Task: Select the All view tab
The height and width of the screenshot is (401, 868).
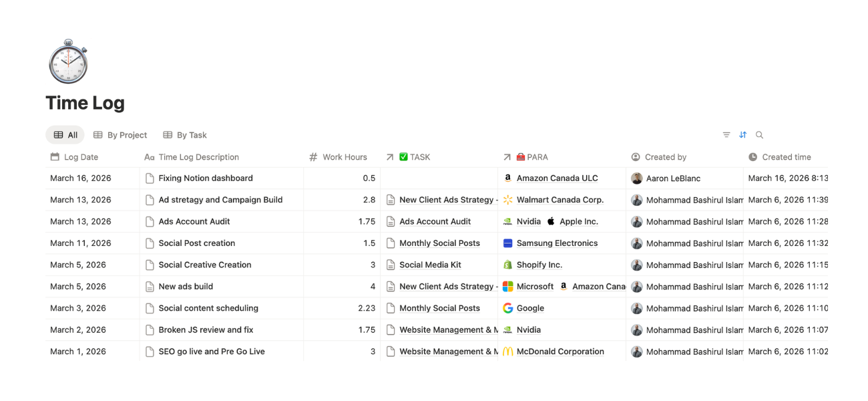Action: click(x=65, y=135)
